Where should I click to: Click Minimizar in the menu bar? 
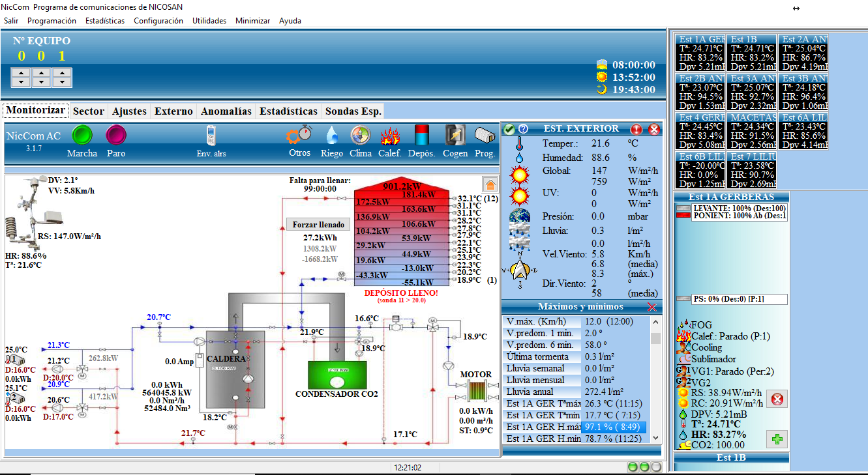pyautogui.click(x=252, y=21)
